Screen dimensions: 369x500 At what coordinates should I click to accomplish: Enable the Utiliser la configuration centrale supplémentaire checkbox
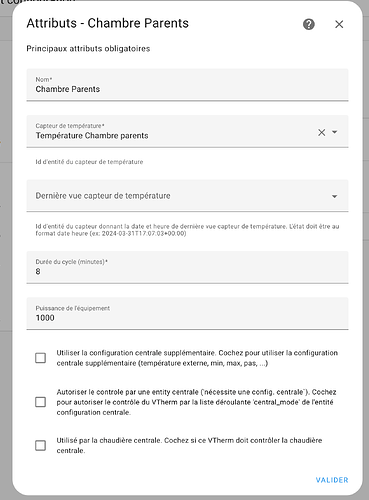(x=40, y=358)
